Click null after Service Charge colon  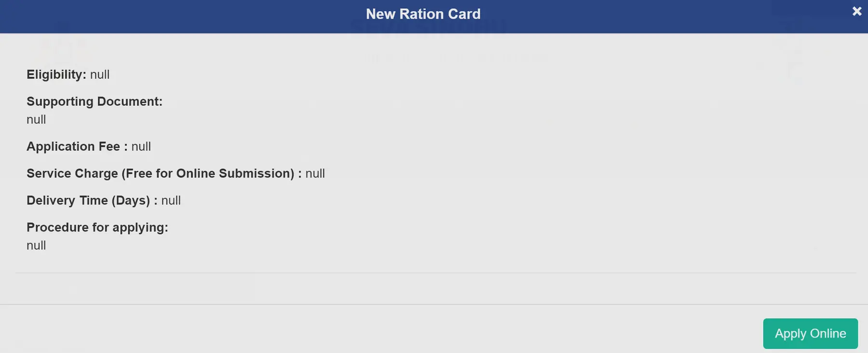[315, 173]
